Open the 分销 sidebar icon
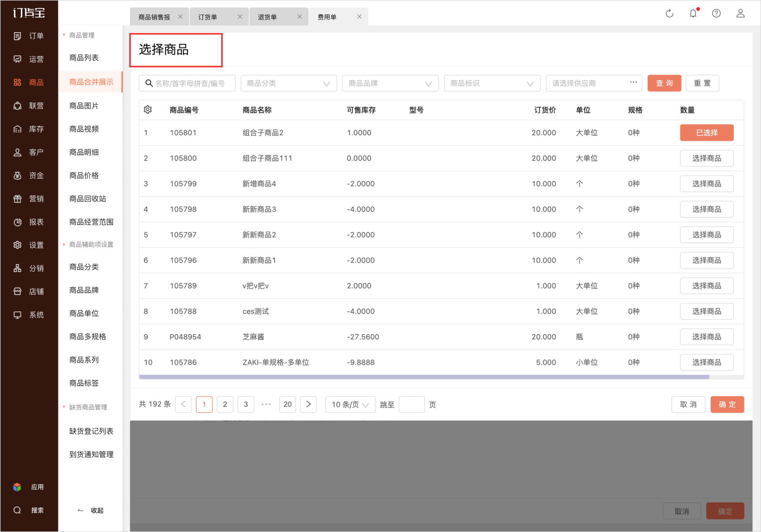761x532 pixels. point(17,268)
